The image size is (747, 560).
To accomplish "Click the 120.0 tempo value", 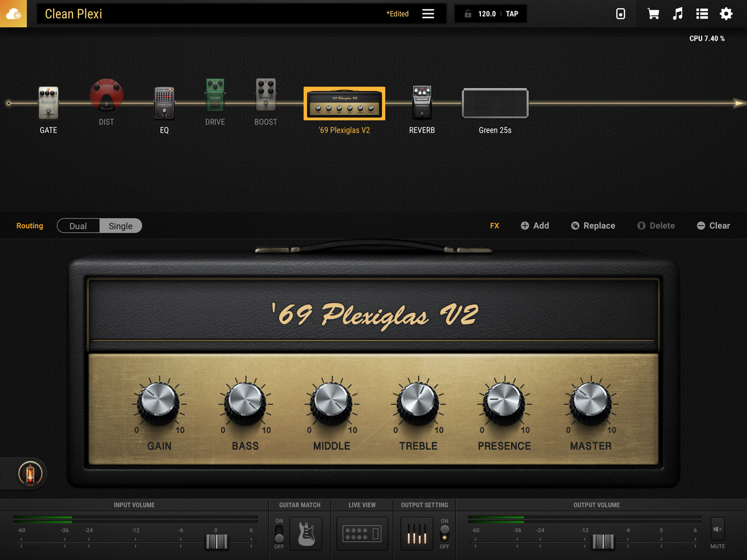I will [487, 13].
